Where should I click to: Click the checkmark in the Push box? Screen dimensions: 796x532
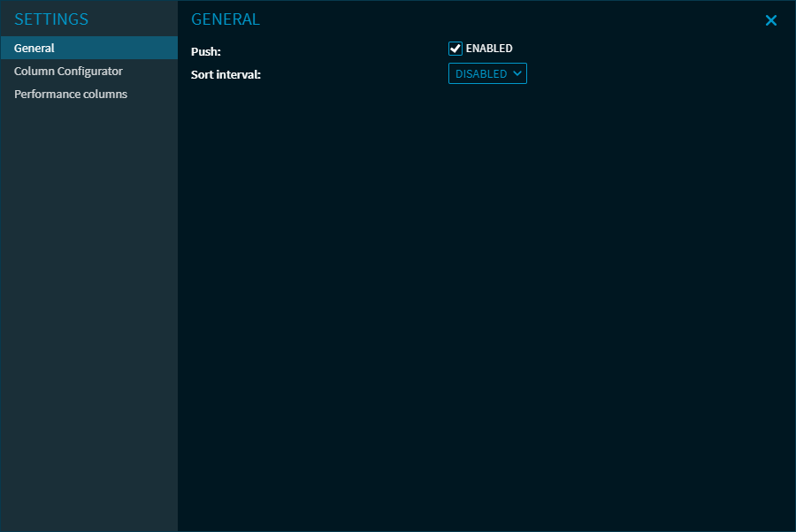455,49
